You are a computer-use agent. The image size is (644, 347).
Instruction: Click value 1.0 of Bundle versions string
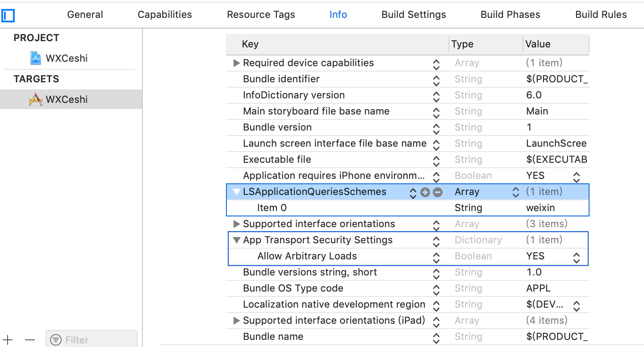pos(534,272)
